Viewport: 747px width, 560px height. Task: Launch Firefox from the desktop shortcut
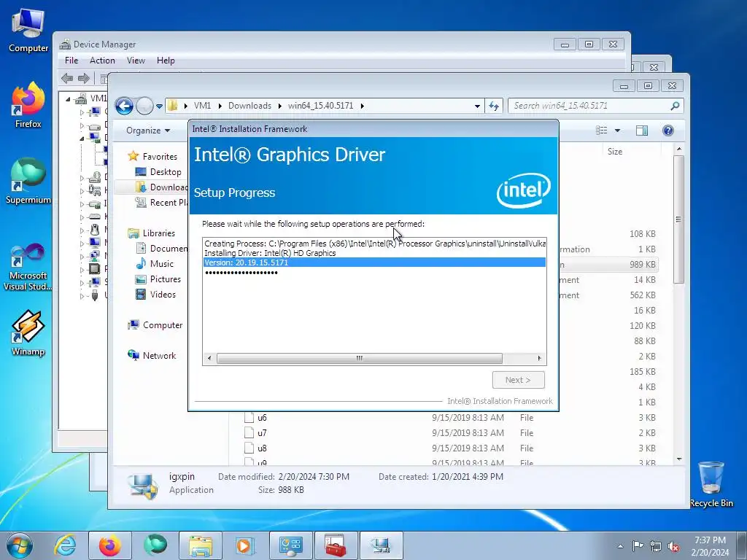point(28,105)
